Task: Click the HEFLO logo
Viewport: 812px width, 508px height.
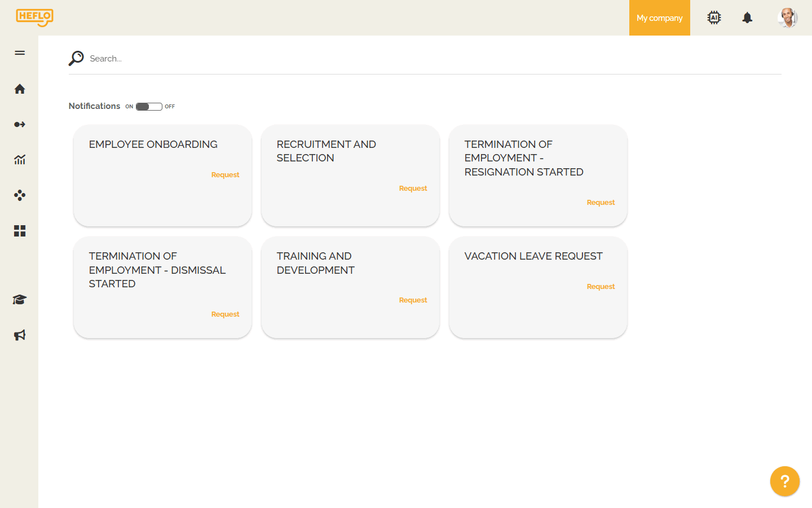Action: click(x=35, y=17)
